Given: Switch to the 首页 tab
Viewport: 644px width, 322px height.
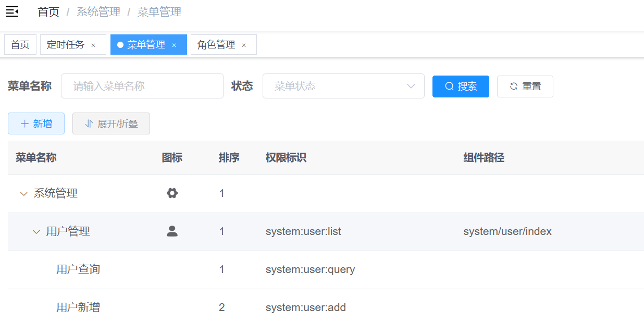Looking at the screenshot, I should point(20,45).
